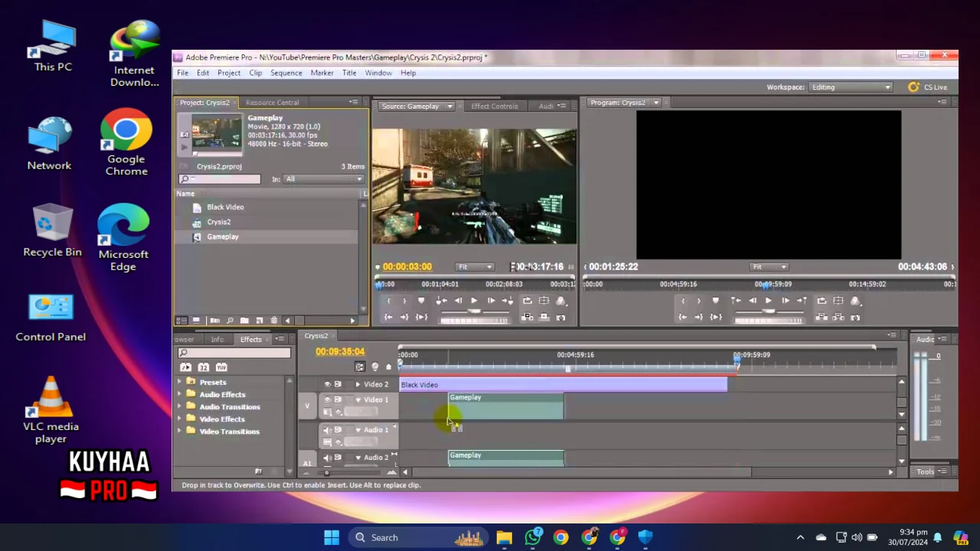Set unnumbered marker in Program monitor
The image size is (980, 551).
[x=715, y=301]
